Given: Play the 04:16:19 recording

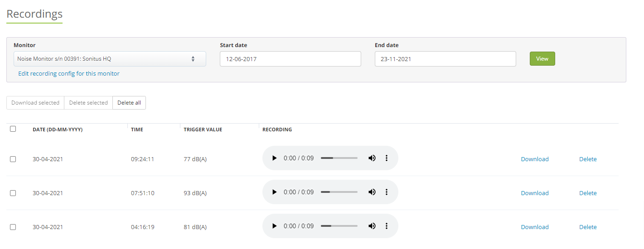Looking at the screenshot, I should pos(274,226).
